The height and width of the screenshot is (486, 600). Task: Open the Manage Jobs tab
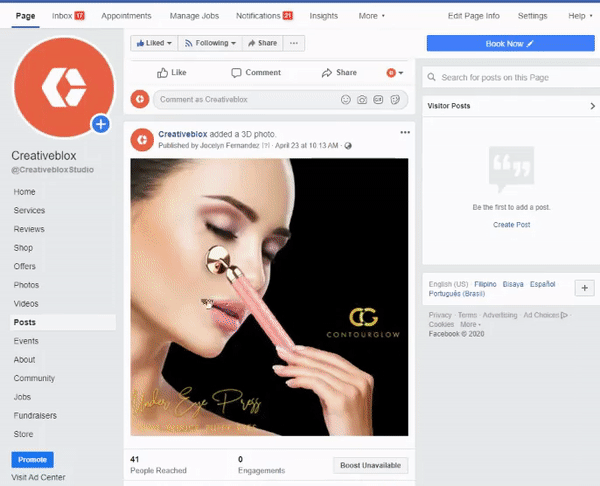[194, 16]
